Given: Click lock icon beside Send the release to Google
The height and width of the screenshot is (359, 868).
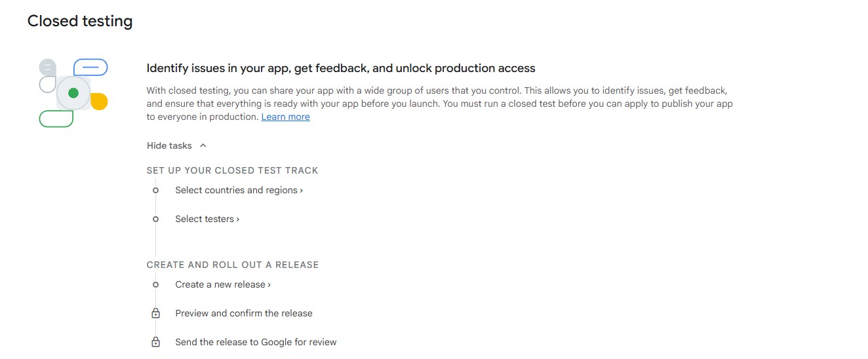Looking at the screenshot, I should (x=155, y=342).
